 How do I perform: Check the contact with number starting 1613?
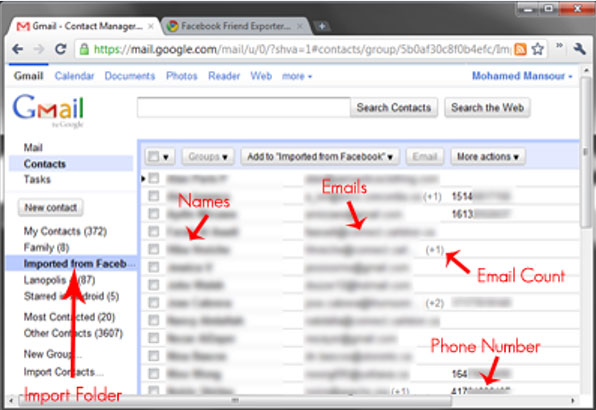[x=154, y=214]
